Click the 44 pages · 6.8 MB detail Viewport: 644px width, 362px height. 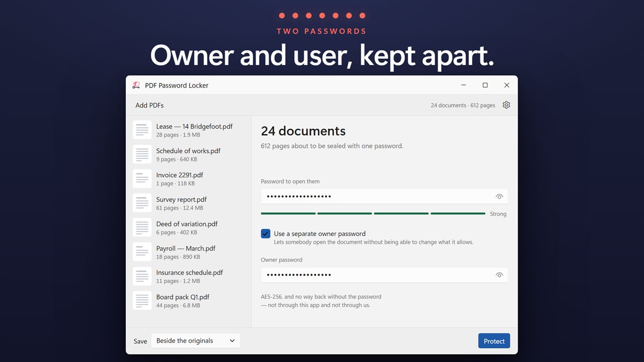(178, 306)
